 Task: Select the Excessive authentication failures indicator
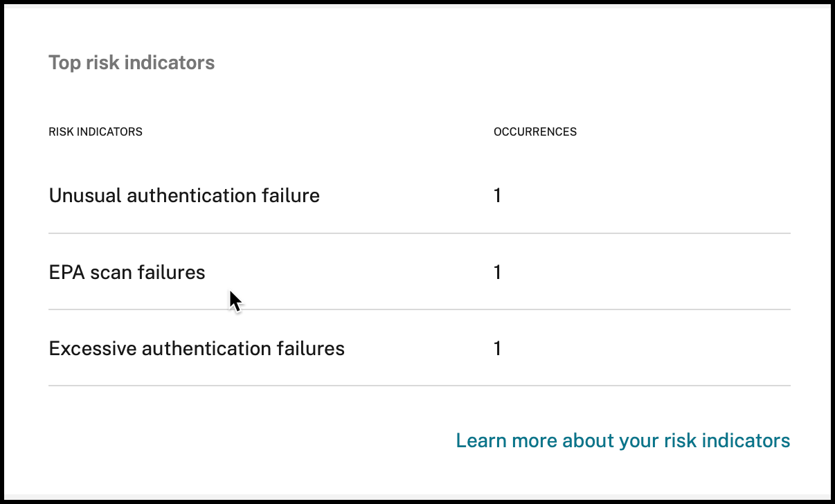tap(197, 348)
